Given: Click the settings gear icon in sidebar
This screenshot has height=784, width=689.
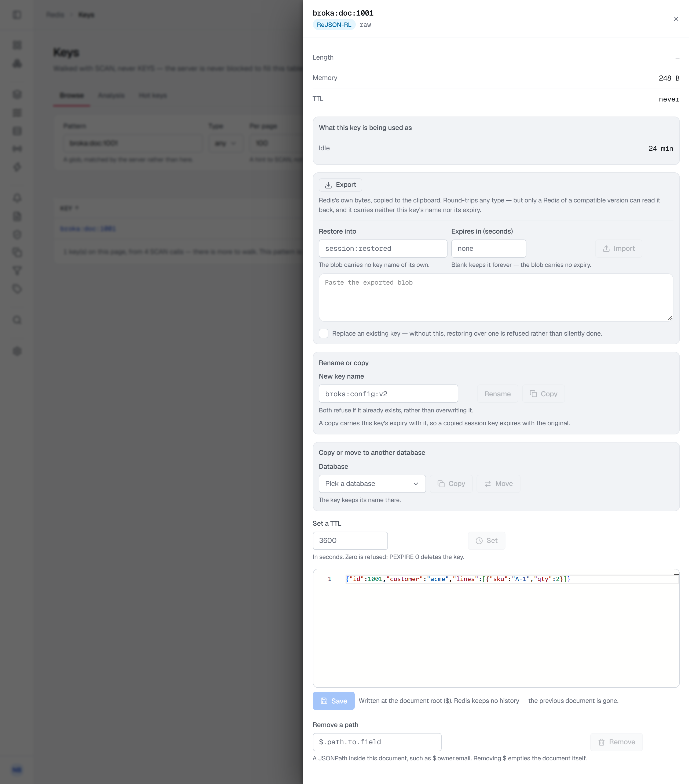Looking at the screenshot, I should coord(17,351).
